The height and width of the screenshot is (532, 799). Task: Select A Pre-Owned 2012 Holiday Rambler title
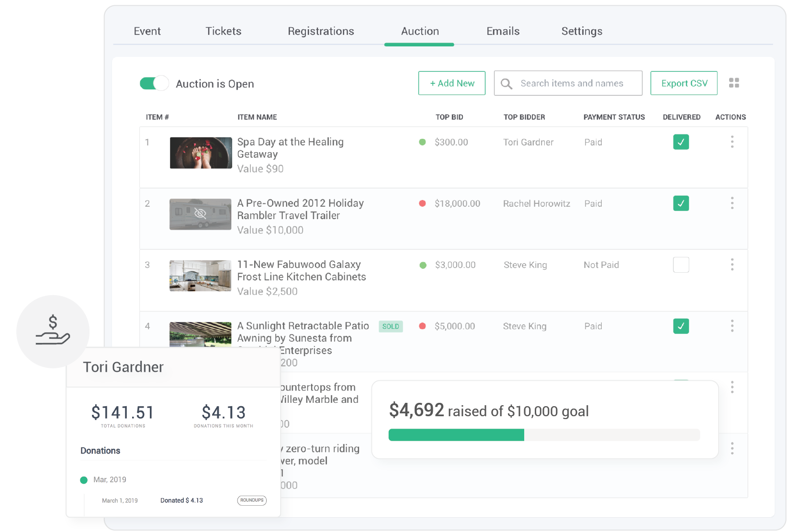300,209
